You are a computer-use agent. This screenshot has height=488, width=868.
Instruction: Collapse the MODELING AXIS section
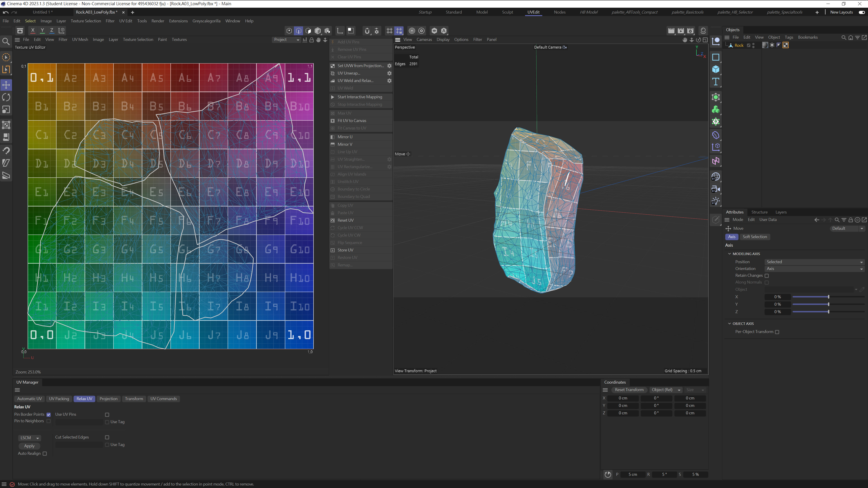(729, 253)
